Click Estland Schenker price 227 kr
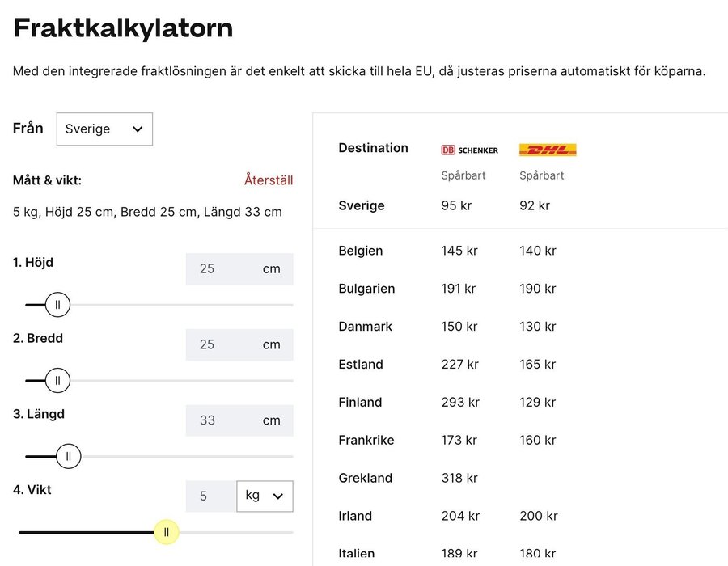The width and height of the screenshot is (728, 566). pos(459,365)
